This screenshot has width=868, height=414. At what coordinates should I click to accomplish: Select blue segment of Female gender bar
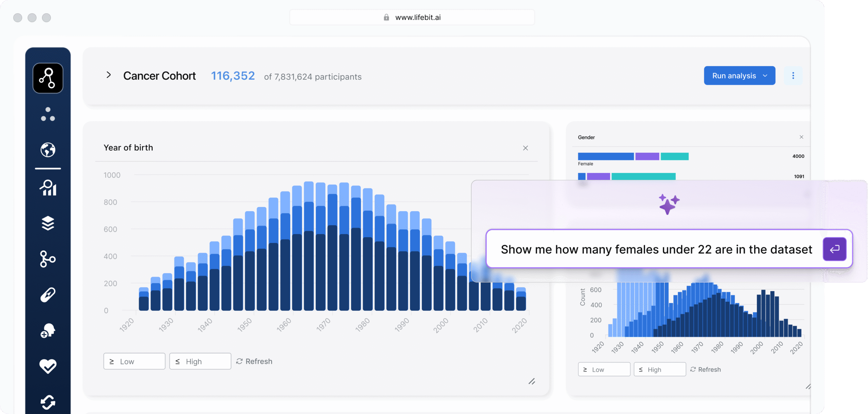tap(606, 156)
